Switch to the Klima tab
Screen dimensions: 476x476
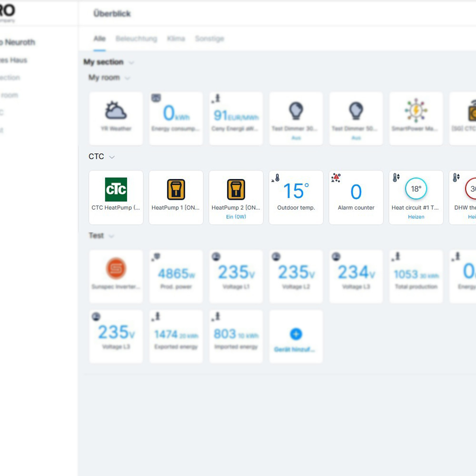pyautogui.click(x=176, y=39)
